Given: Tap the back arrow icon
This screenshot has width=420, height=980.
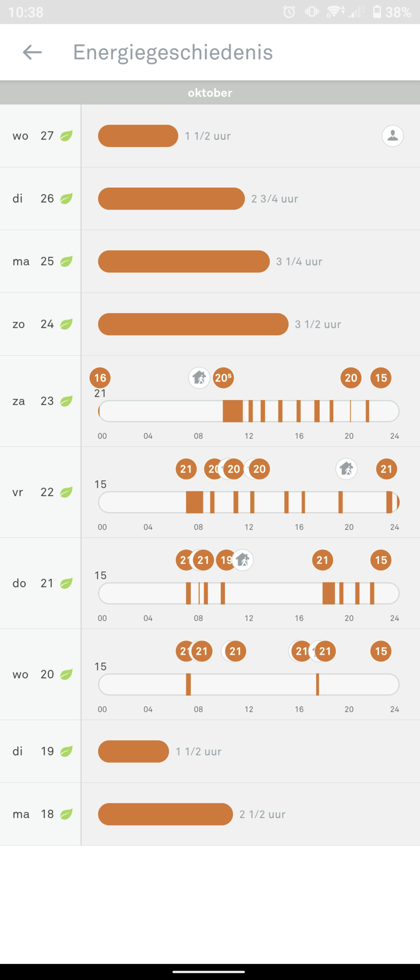Looking at the screenshot, I should [32, 52].
